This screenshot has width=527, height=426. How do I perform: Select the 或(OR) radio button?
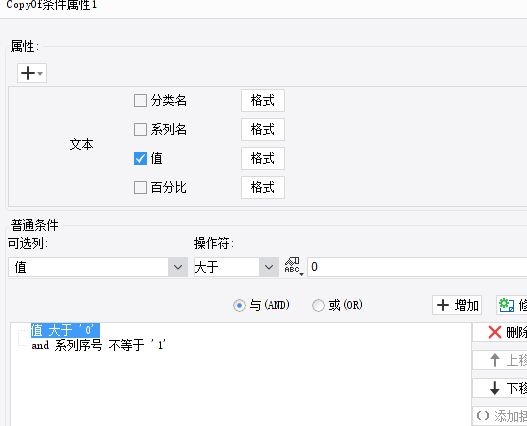[x=318, y=305]
